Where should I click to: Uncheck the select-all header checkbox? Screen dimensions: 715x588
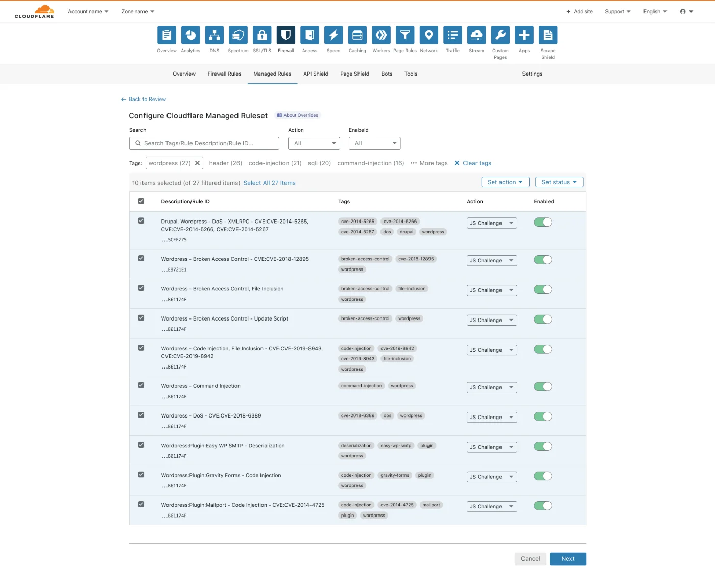coord(141,201)
